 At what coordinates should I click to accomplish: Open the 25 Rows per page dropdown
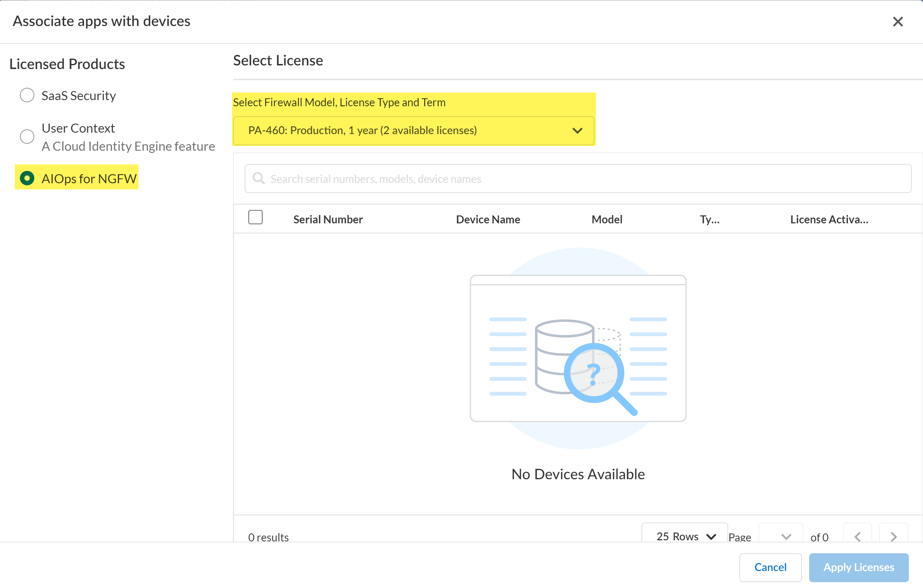[x=684, y=536]
